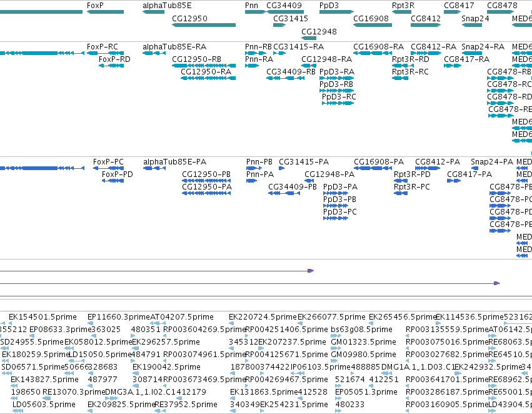Open the RE37952.5prime EST label

click(186, 405)
